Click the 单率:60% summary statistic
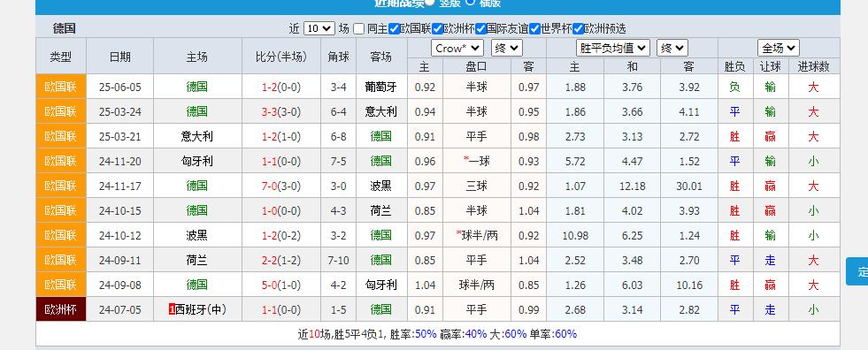This screenshot has width=868, height=350. pos(554,334)
